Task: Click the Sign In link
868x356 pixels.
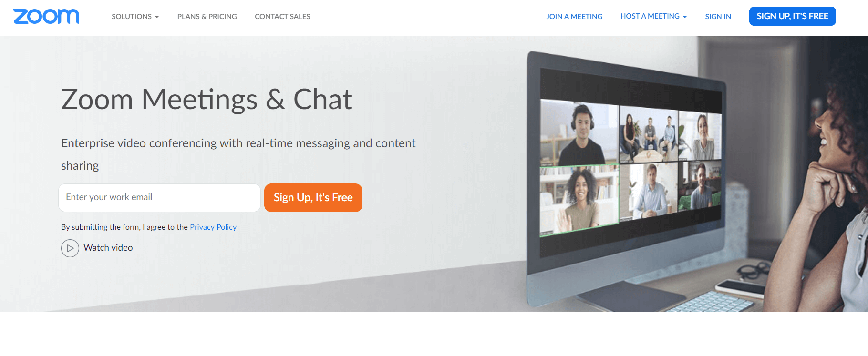Action: [718, 16]
